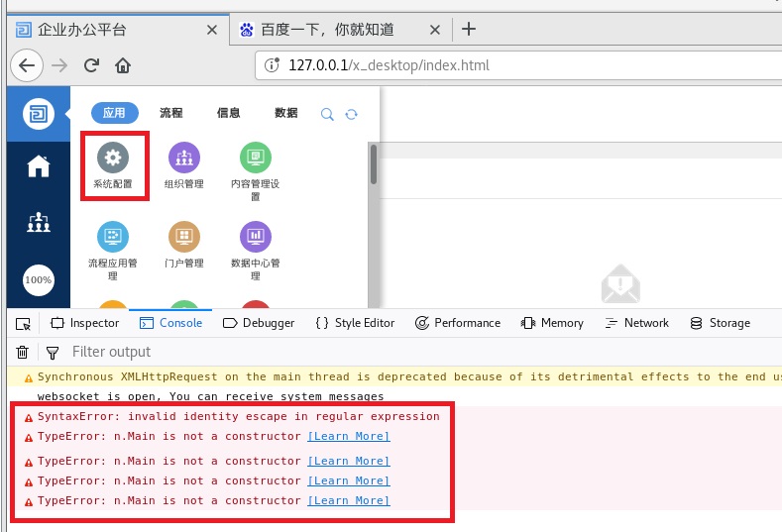The height and width of the screenshot is (532, 782).
Task: Close the 百度一下 browser tab
Action: 435,30
